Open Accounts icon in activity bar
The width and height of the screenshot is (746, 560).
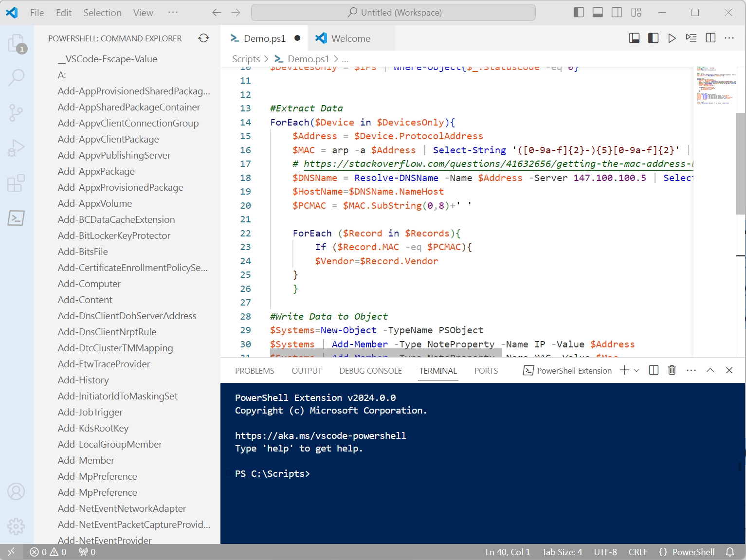(x=17, y=491)
